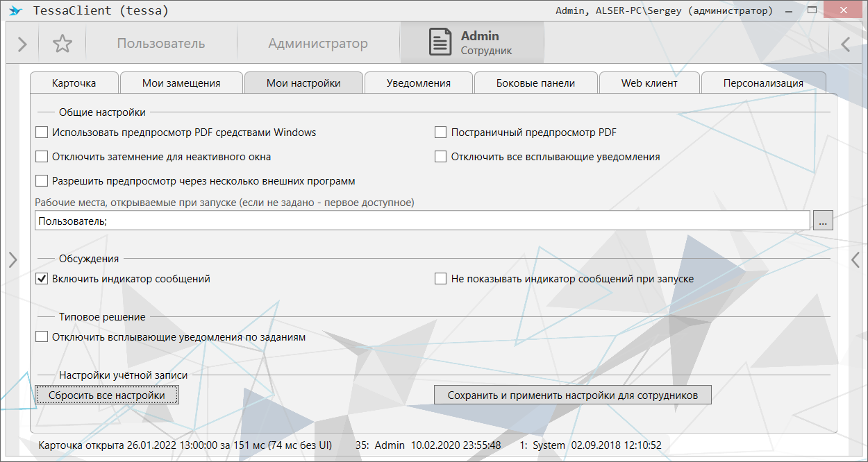Switch to the 'Уведомления' tab

(418, 83)
